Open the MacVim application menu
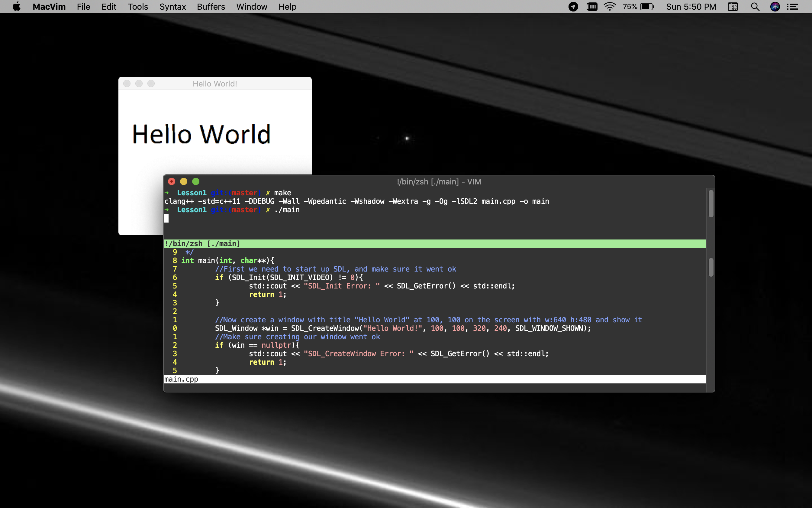Viewport: 812px width, 508px height. tap(49, 7)
